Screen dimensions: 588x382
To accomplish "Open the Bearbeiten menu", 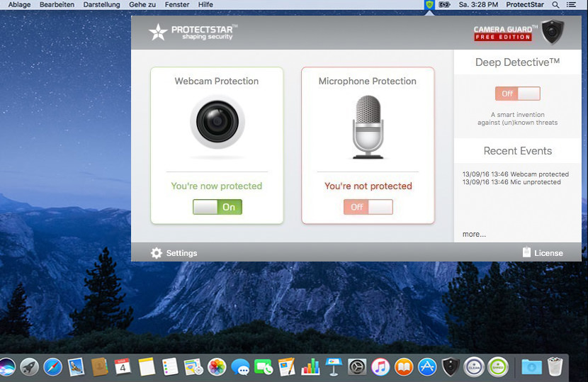I will [57, 4].
